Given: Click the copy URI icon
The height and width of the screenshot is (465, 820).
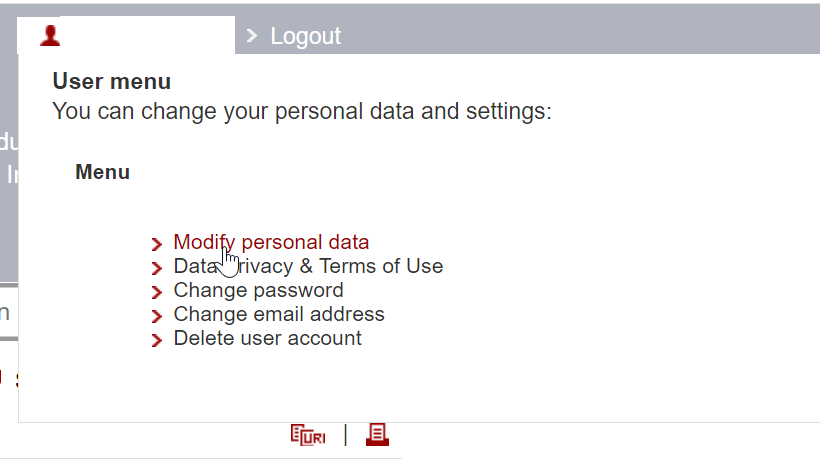Looking at the screenshot, I should [x=308, y=435].
